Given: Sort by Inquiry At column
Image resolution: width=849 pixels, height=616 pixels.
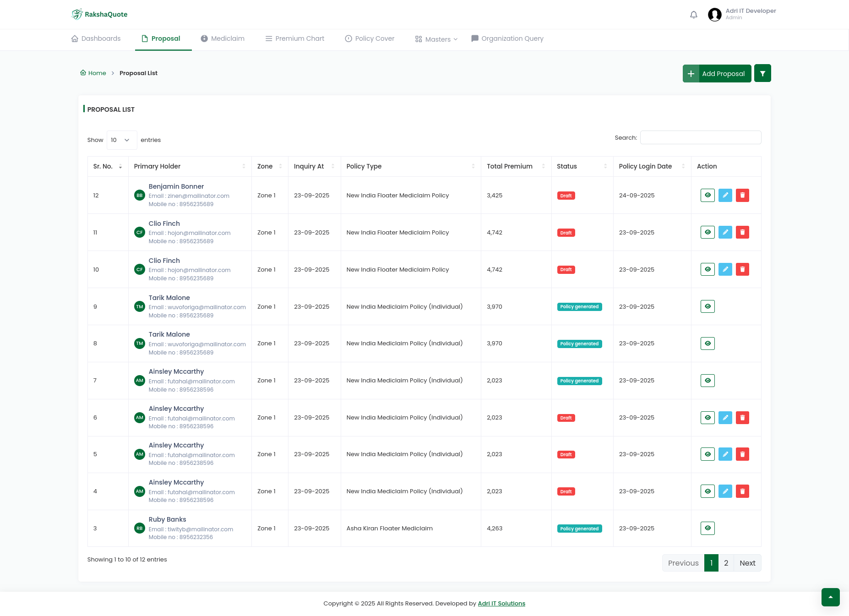Looking at the screenshot, I should [314, 166].
